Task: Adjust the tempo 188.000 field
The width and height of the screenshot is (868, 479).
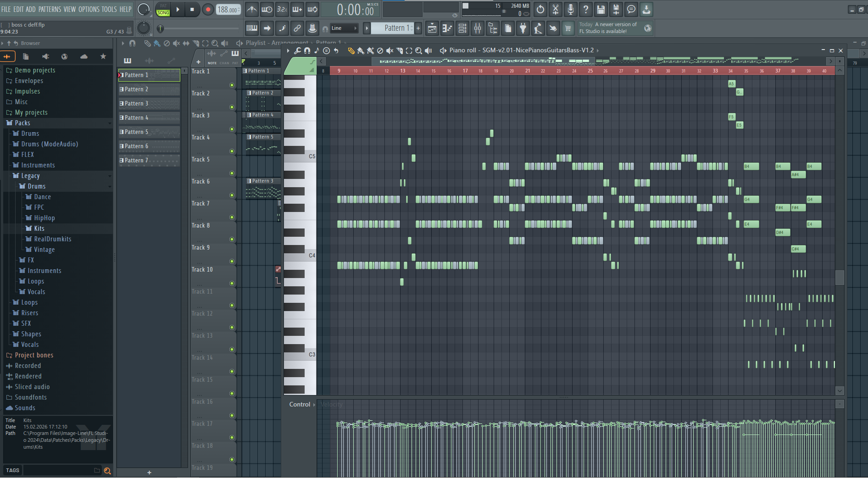Action: click(x=228, y=9)
